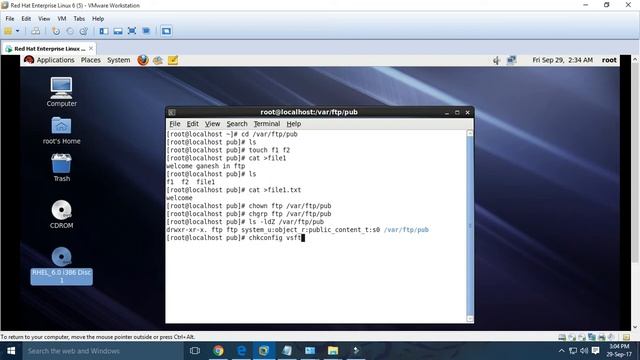Screen dimensions: 640x360
Task: Launch Evolution mail from the GNOME panel
Action: (x=158, y=60)
